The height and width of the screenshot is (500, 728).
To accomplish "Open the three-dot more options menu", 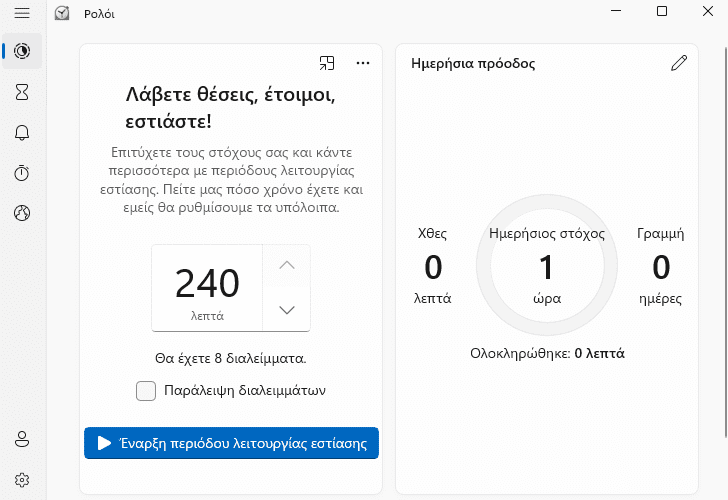I will coord(363,63).
